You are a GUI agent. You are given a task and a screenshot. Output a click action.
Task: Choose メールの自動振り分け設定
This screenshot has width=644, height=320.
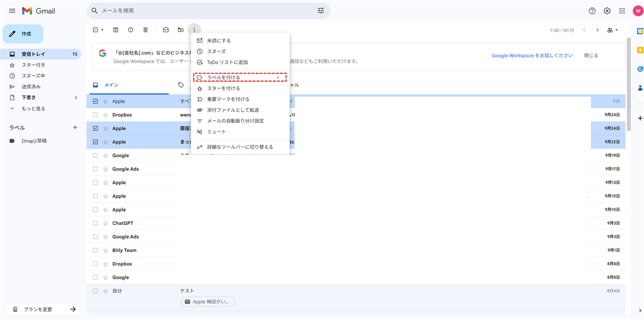click(240, 121)
